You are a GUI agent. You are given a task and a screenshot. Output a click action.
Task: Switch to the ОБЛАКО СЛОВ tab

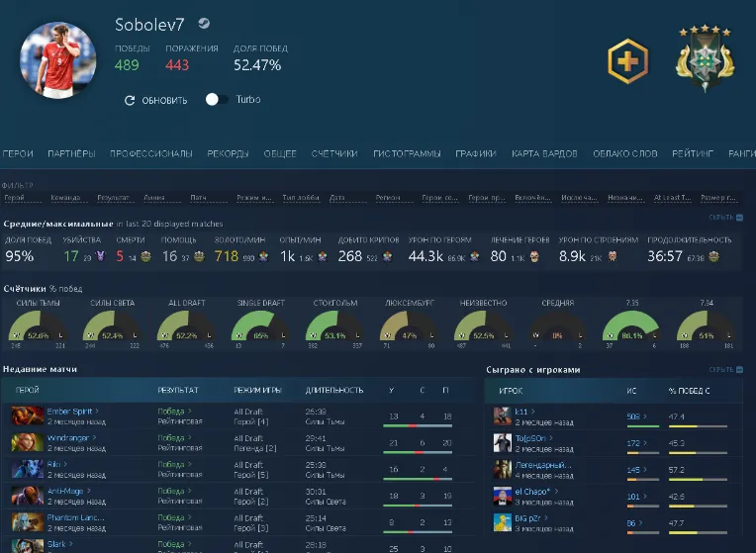point(624,153)
